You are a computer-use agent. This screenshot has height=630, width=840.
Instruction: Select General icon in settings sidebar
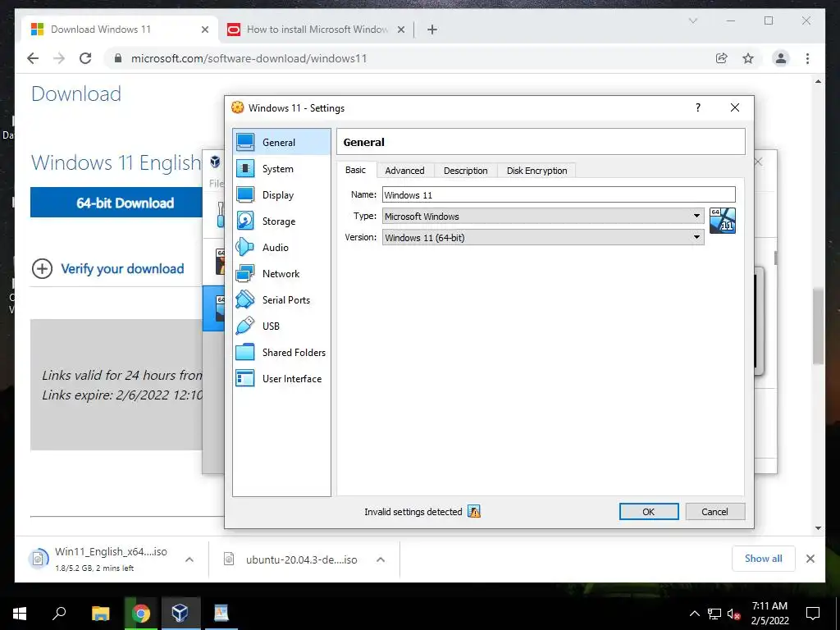point(245,142)
